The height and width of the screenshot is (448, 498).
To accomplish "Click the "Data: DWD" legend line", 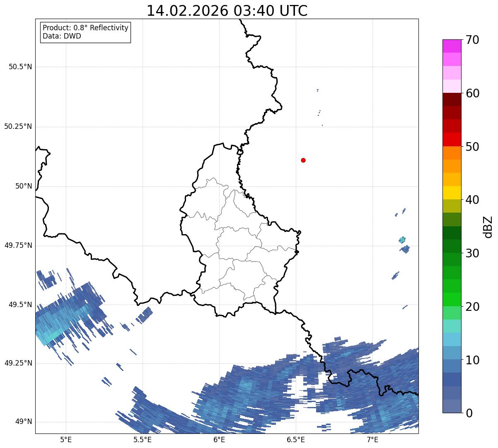I will [62, 36].
